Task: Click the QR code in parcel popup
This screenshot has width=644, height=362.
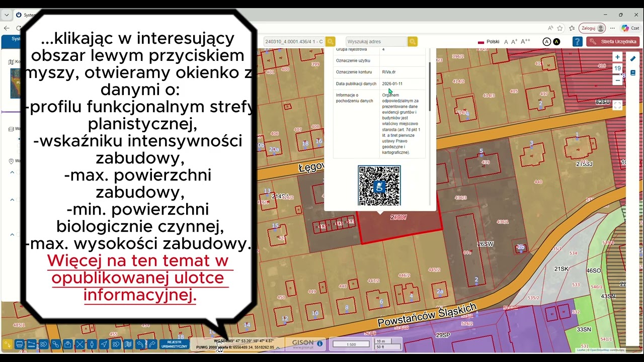Action: pyautogui.click(x=379, y=186)
